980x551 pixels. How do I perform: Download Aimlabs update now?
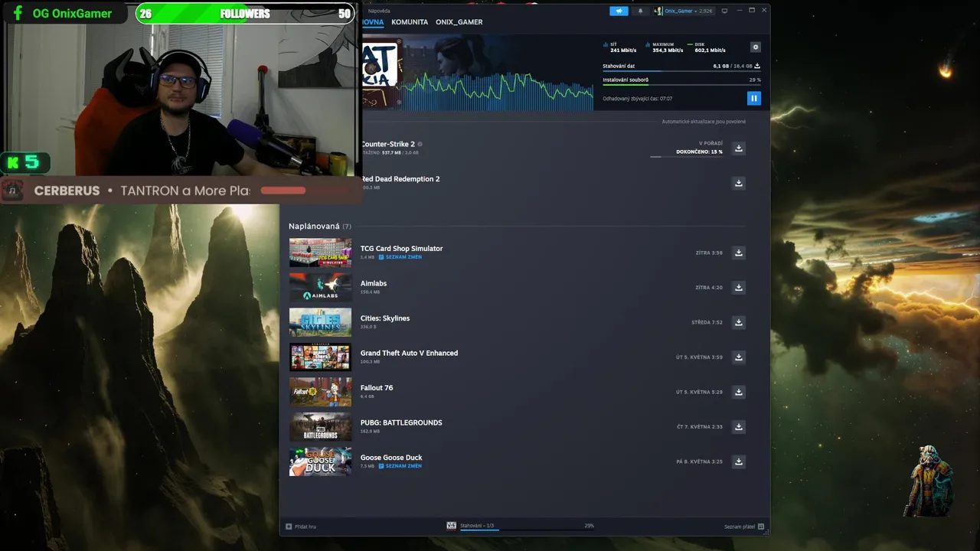(x=739, y=288)
